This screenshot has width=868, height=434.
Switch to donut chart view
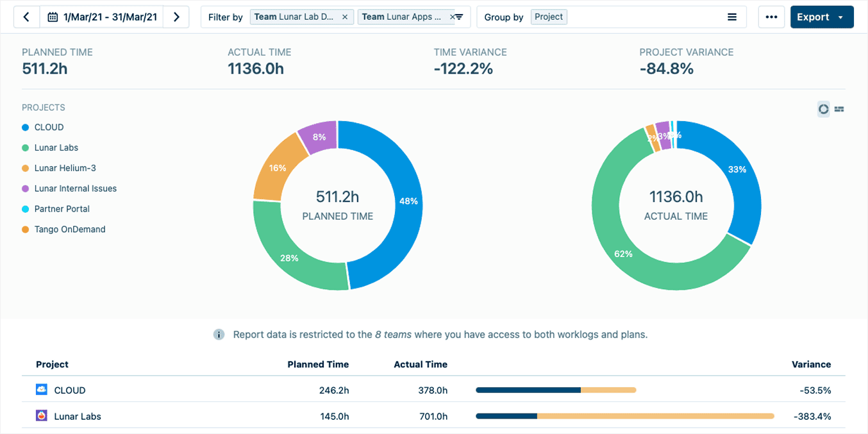[x=824, y=109]
